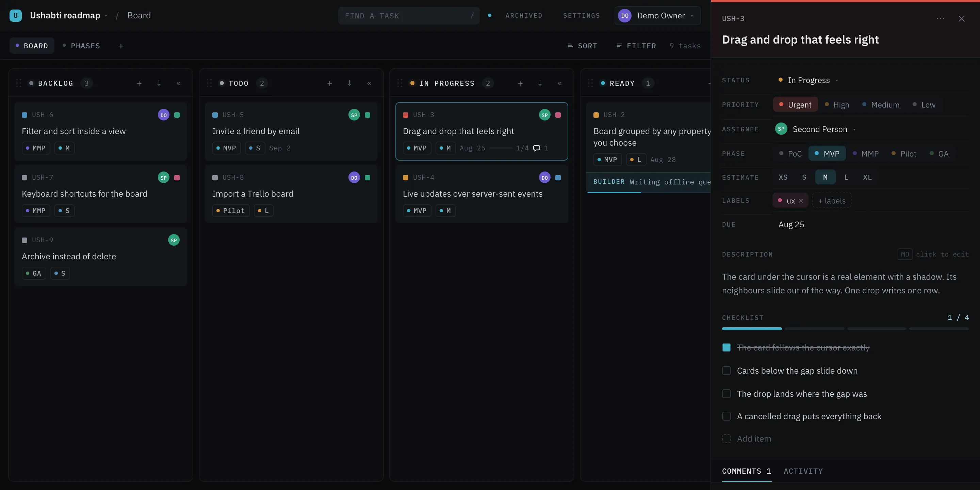Select the Board view tab
The height and width of the screenshot is (490, 980).
coord(32,46)
